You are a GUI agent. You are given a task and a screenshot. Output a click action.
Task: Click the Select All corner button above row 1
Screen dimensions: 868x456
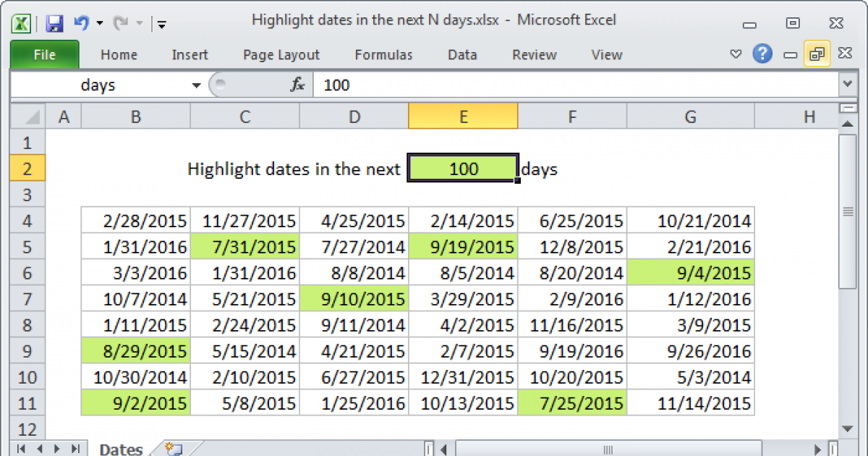(26, 116)
